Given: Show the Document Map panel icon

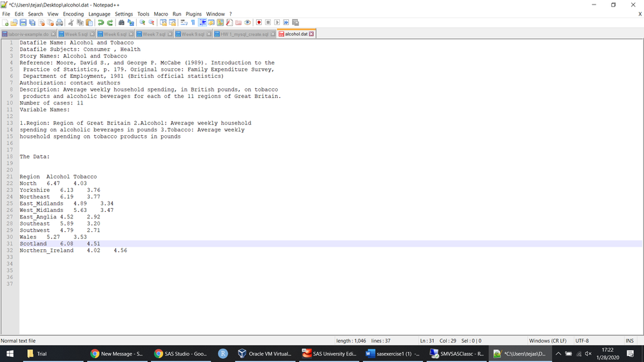Looking at the screenshot, I should (220, 23).
